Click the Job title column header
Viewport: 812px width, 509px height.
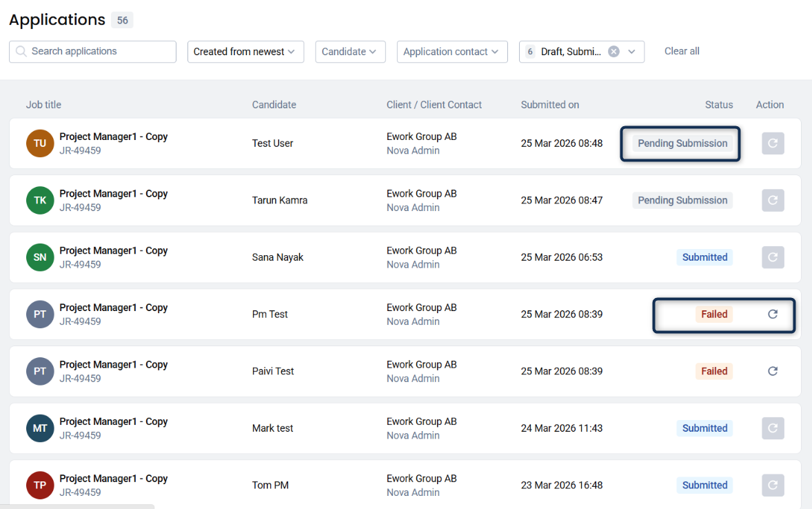point(43,105)
